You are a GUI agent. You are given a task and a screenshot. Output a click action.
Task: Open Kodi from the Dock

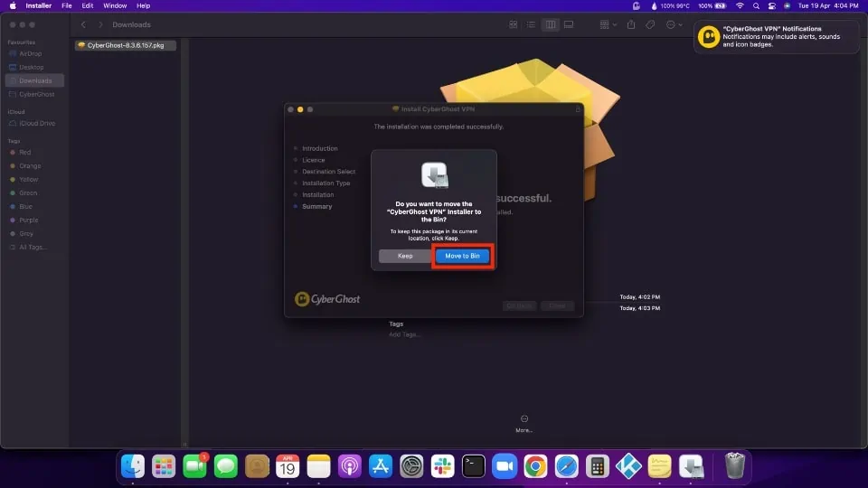click(629, 466)
